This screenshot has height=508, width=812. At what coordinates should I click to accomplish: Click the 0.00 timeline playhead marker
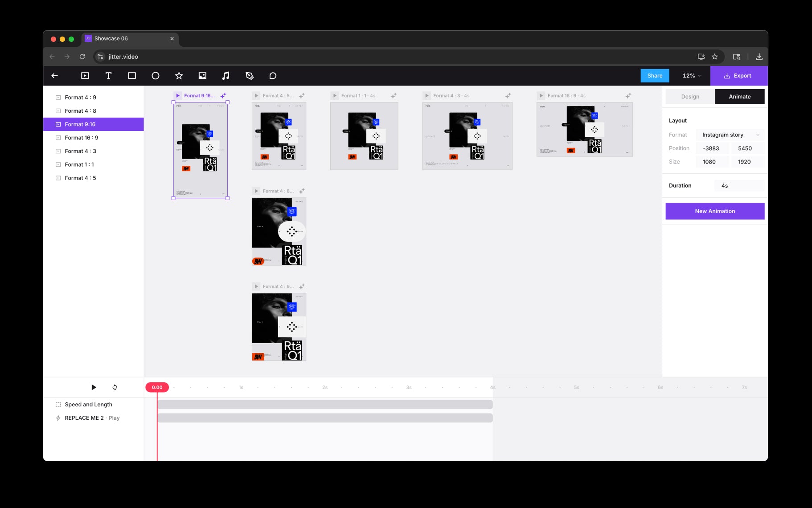click(157, 387)
